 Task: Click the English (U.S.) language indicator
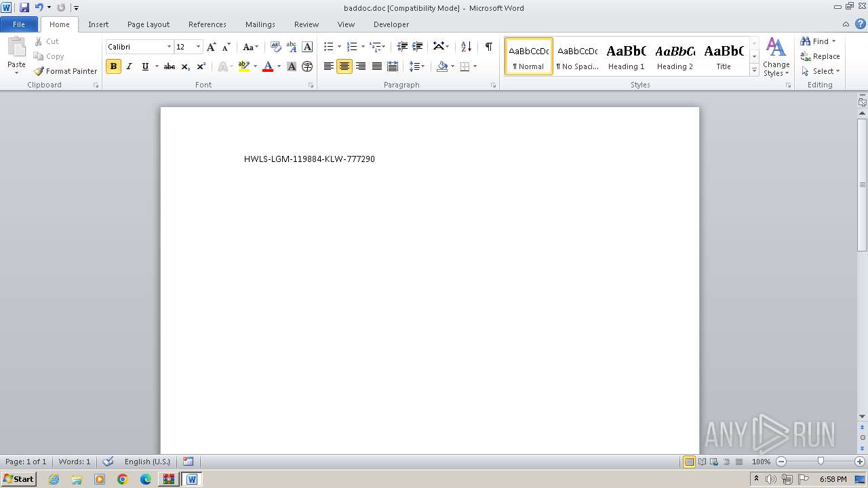point(147,462)
